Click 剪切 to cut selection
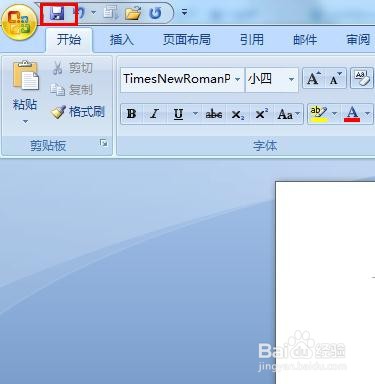Viewport: 375px width, 384px height. point(72,68)
